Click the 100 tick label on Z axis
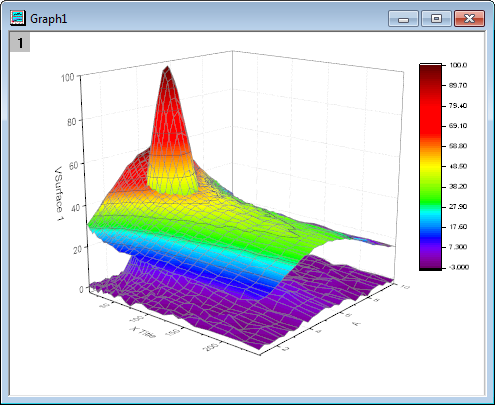 (x=67, y=78)
